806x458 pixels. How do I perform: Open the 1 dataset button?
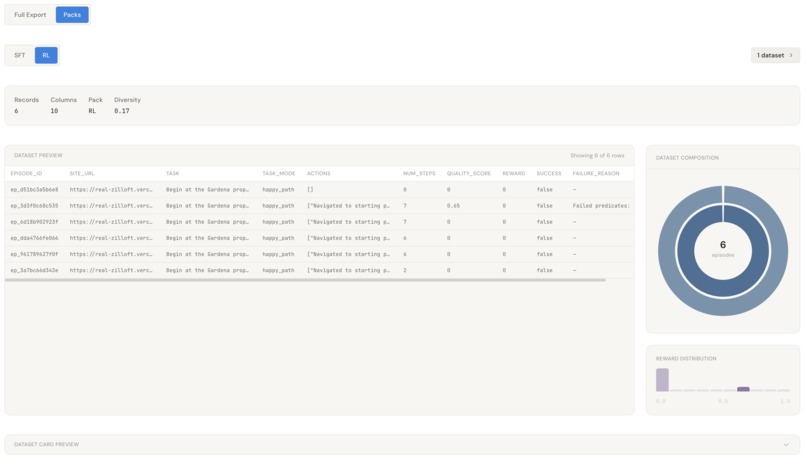pos(775,55)
